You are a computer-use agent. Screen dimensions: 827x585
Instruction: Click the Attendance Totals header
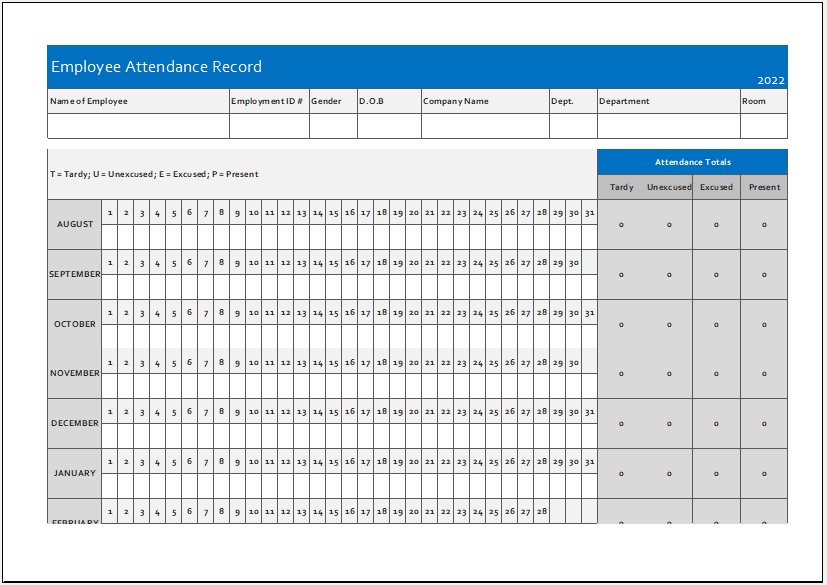[693, 162]
